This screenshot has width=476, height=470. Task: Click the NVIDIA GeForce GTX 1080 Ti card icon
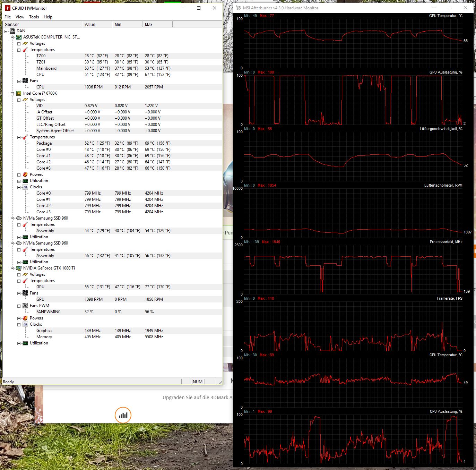[x=19, y=268]
